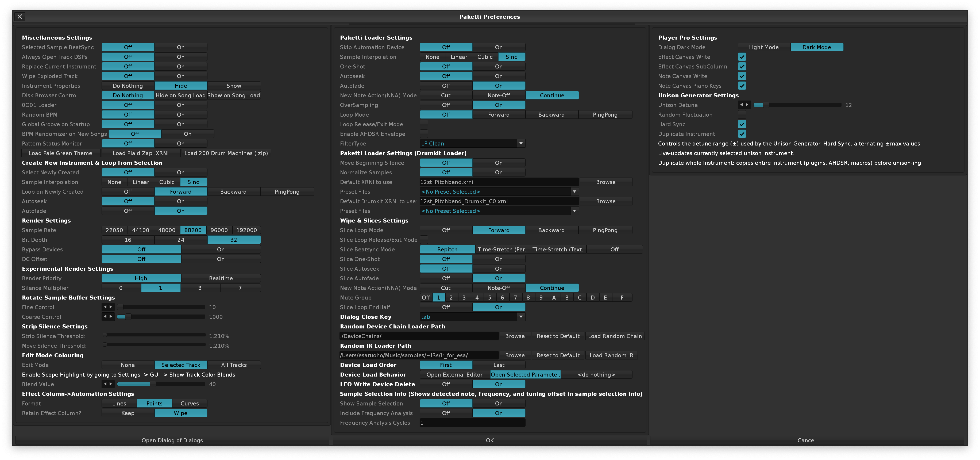Click Blend Value stepper arrows
Viewport: 980px width, 460px height.
click(108, 384)
